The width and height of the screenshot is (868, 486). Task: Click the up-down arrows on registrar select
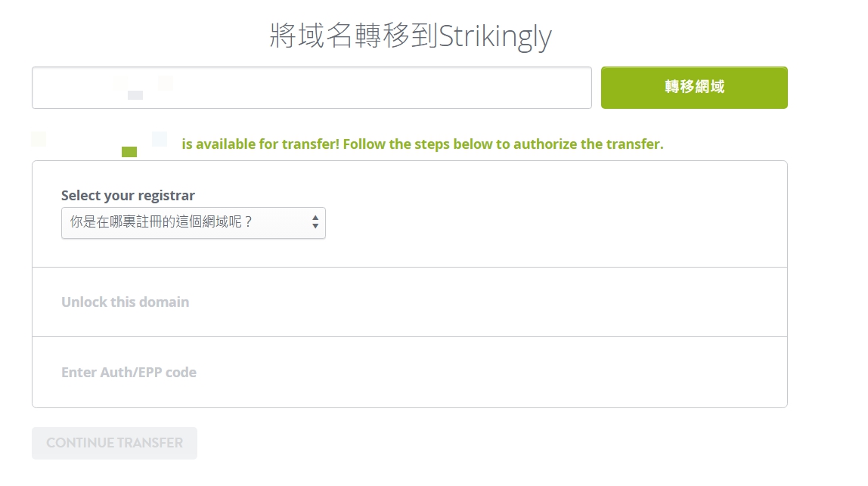click(315, 222)
